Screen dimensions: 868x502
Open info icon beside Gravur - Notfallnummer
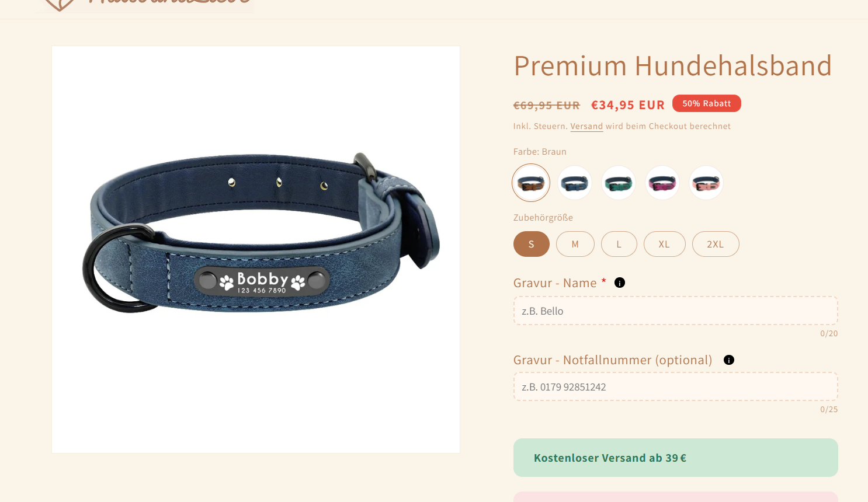(x=729, y=360)
